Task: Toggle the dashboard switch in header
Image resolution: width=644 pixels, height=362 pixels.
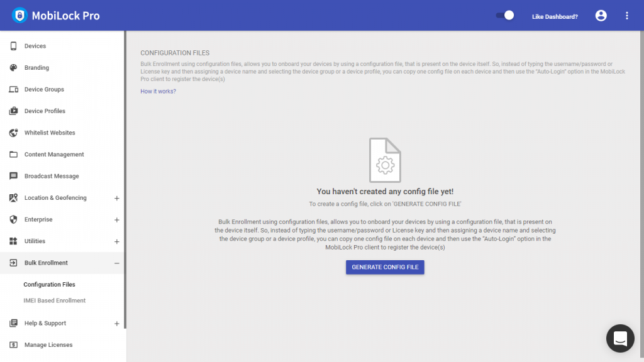Action: click(505, 16)
